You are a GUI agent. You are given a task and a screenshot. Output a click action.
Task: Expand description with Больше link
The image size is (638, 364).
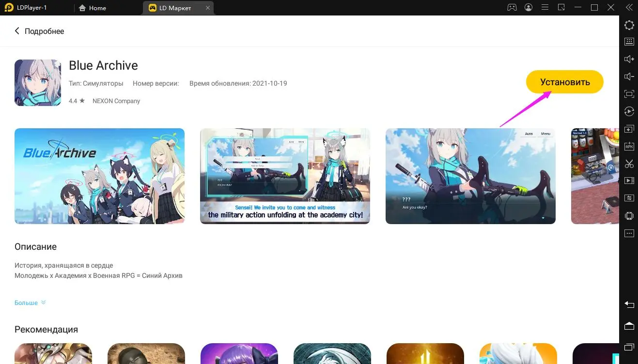tap(30, 303)
